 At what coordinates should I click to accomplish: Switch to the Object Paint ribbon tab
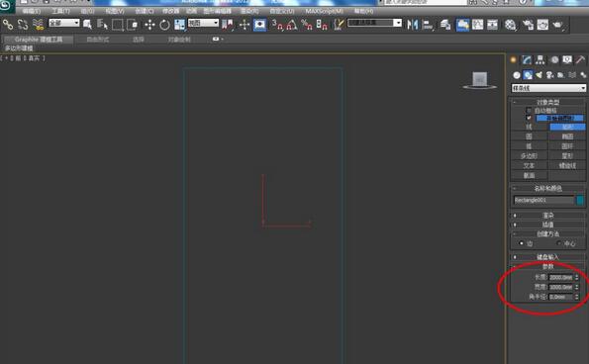[179, 40]
